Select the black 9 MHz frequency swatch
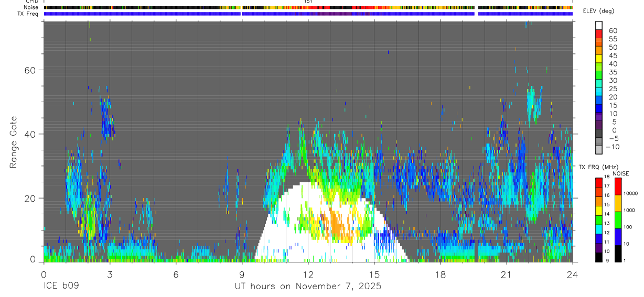The height and width of the screenshot is (297, 644). (x=599, y=257)
